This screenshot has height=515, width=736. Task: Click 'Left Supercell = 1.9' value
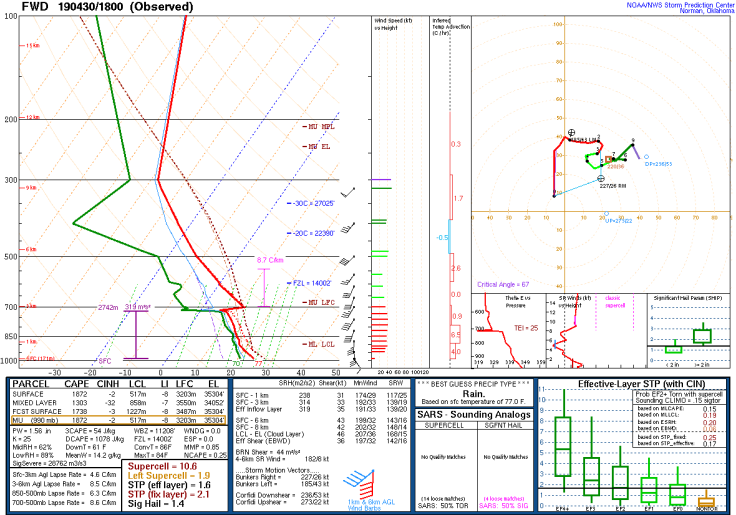coord(169,476)
